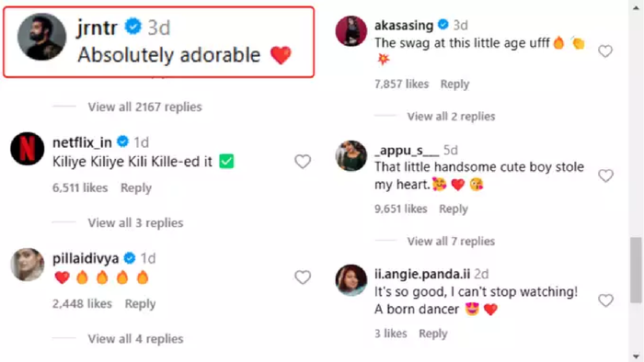This screenshot has width=644, height=362.
Task: Like the netflix_in comment with heart icon
Action: (x=303, y=162)
